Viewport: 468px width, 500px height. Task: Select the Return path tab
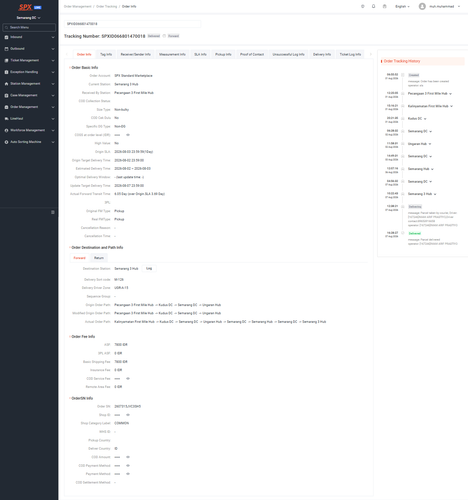(x=99, y=258)
